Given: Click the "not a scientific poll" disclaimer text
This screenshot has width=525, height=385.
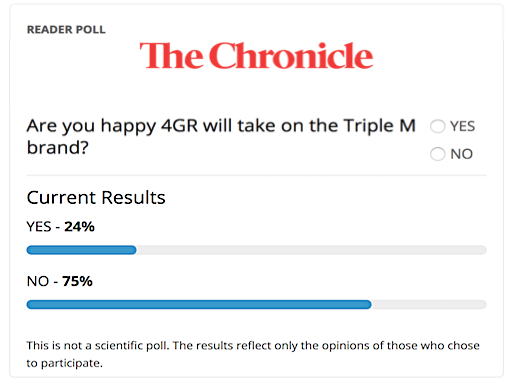Looking at the screenshot, I should [x=253, y=354].
